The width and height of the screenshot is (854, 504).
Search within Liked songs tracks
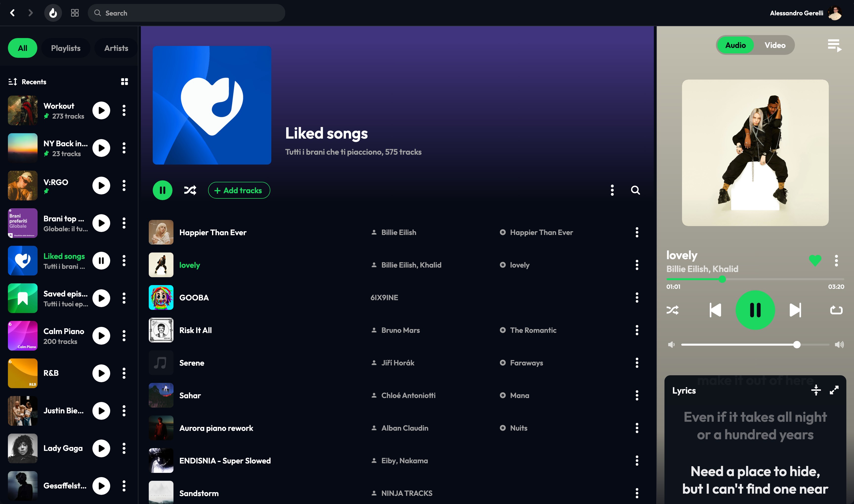coord(635,190)
